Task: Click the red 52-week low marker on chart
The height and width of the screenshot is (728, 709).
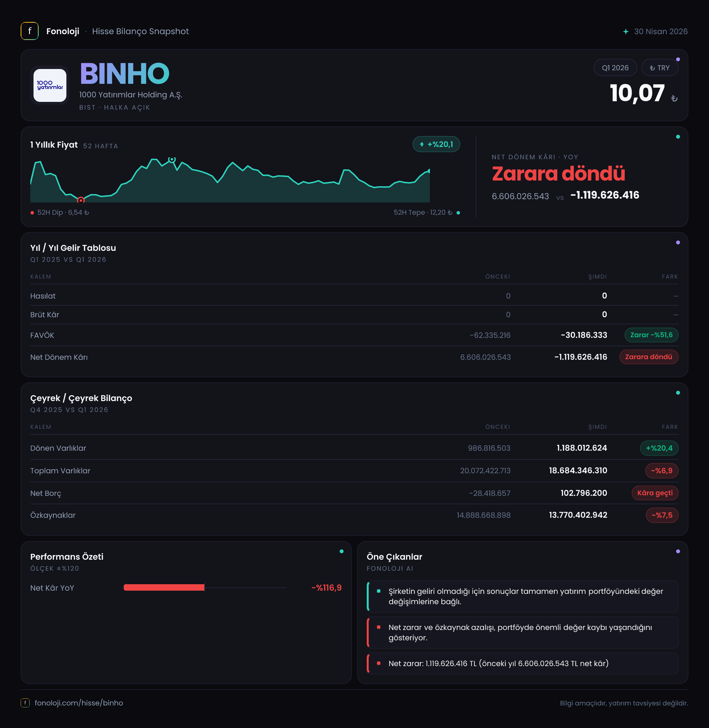Action: tap(81, 201)
